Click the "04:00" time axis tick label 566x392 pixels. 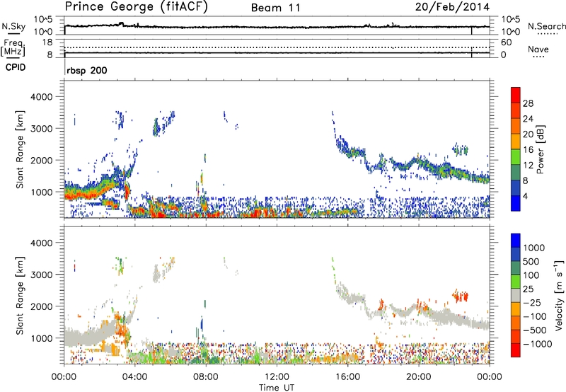tap(134, 377)
